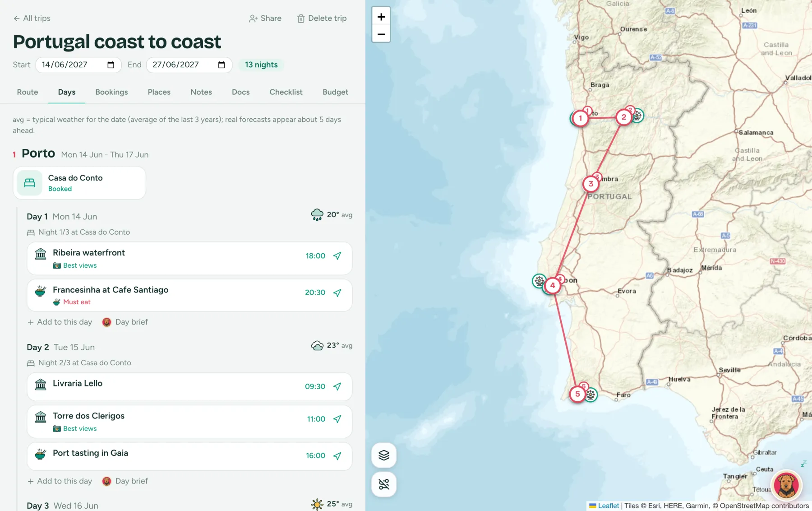The width and height of the screenshot is (812, 511).
Task: Open the Places tab
Action: click(159, 92)
